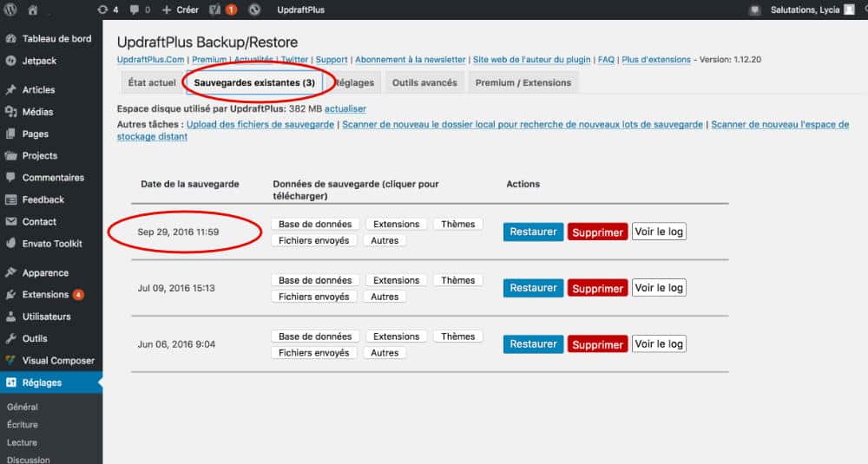Click the Site web de l'auteur du plugin link
This screenshot has height=464, width=868.
531,59
